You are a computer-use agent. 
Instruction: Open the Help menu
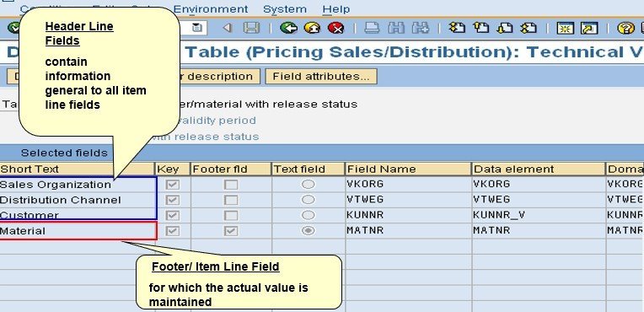point(336,9)
